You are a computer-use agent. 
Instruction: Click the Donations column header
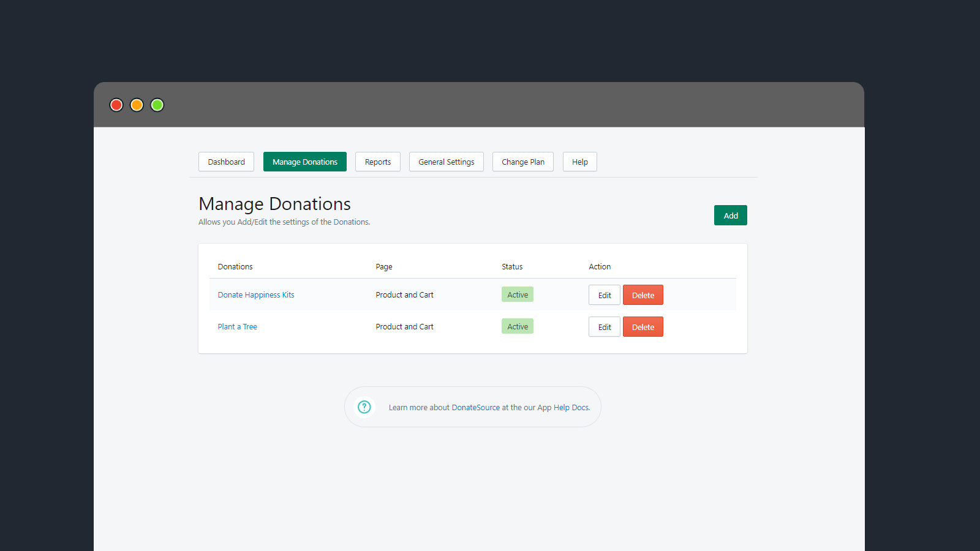coord(235,266)
